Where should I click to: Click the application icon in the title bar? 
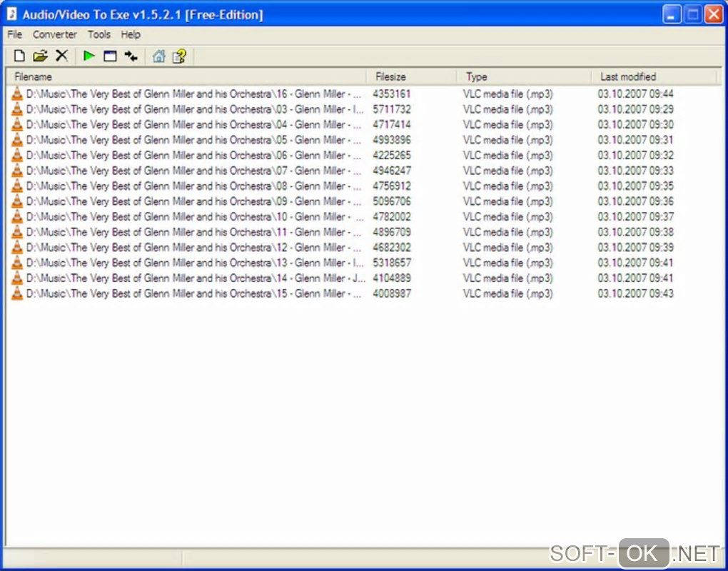(x=12, y=14)
